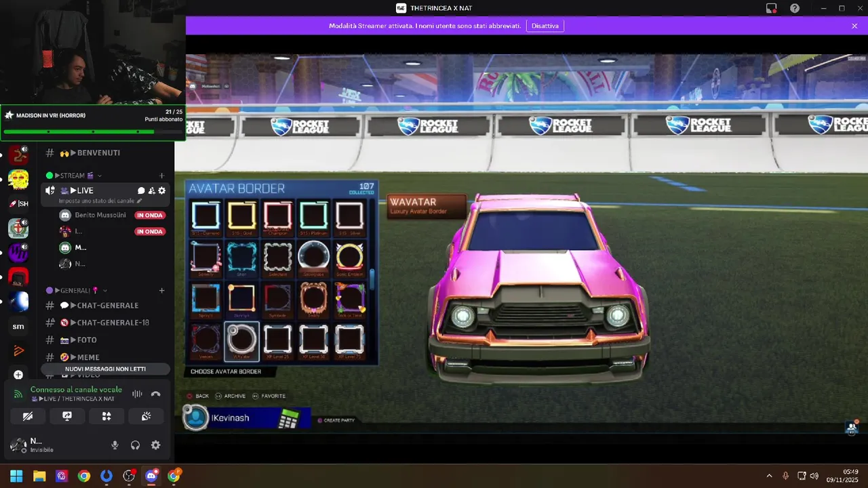Add a channel to the STREAM category
868x488 pixels.
pyautogui.click(x=161, y=176)
